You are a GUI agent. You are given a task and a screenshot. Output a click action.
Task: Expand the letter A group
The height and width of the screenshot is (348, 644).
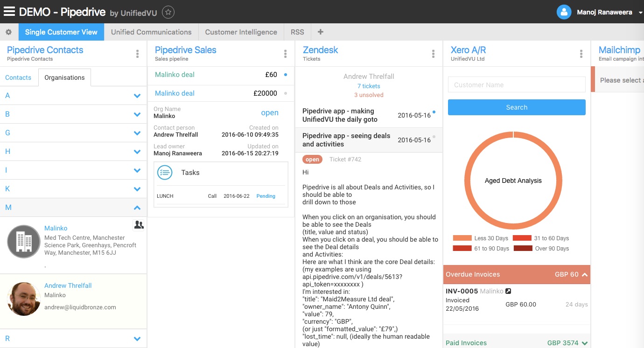tap(73, 96)
